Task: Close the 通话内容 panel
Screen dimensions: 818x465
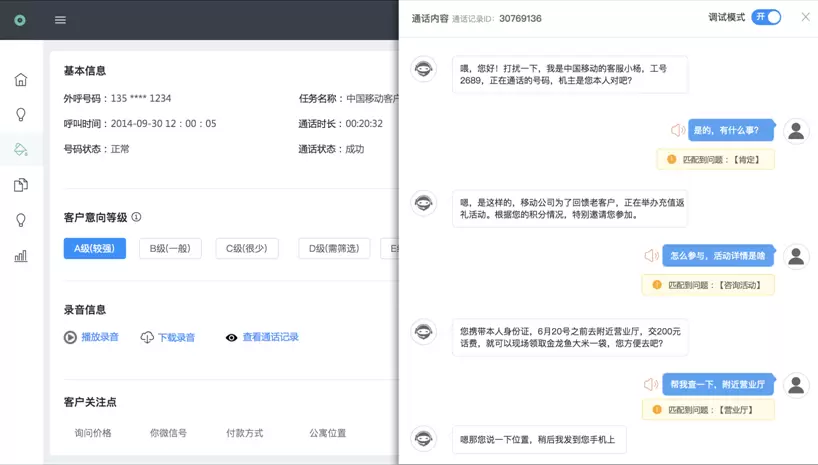Action: pyautogui.click(x=805, y=17)
